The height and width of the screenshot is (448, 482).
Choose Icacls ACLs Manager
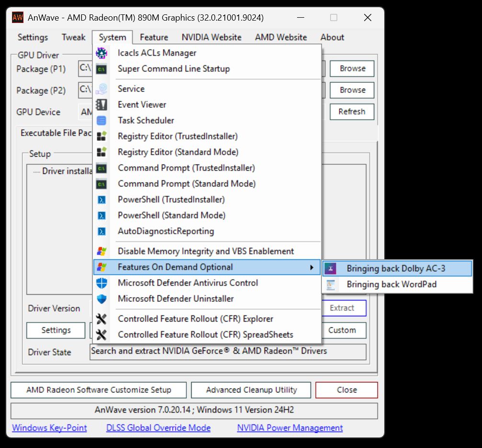pos(207,53)
